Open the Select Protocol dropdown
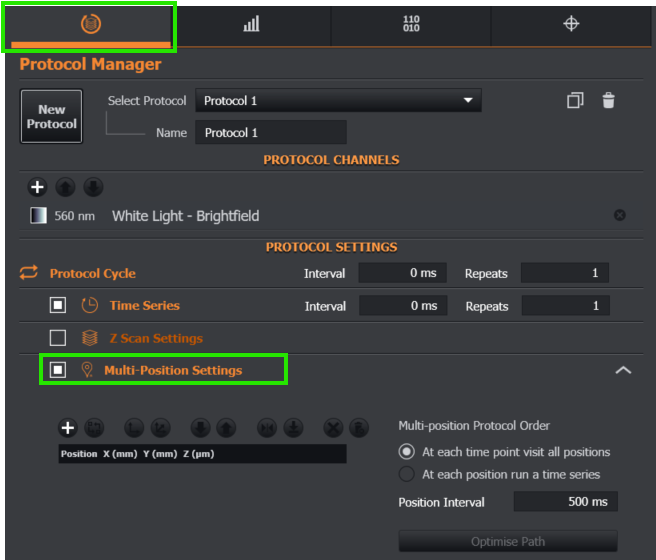This screenshot has height=560, width=656. tap(338, 100)
